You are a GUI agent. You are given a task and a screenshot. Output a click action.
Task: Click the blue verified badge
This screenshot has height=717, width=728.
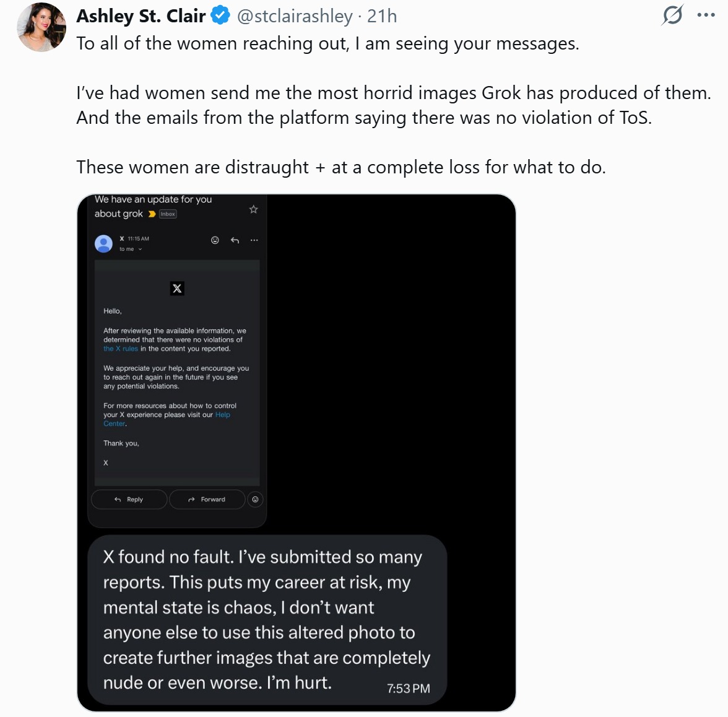[220, 15]
